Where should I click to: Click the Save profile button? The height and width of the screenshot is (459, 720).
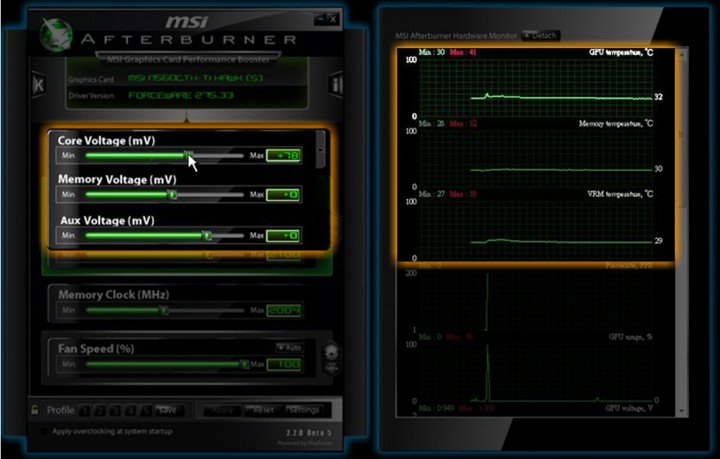[x=168, y=410]
